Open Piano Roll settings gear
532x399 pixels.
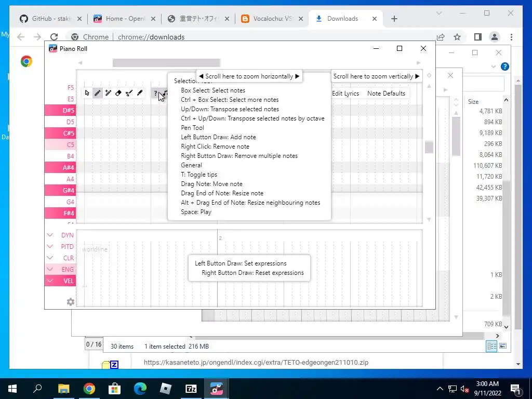[x=70, y=302]
